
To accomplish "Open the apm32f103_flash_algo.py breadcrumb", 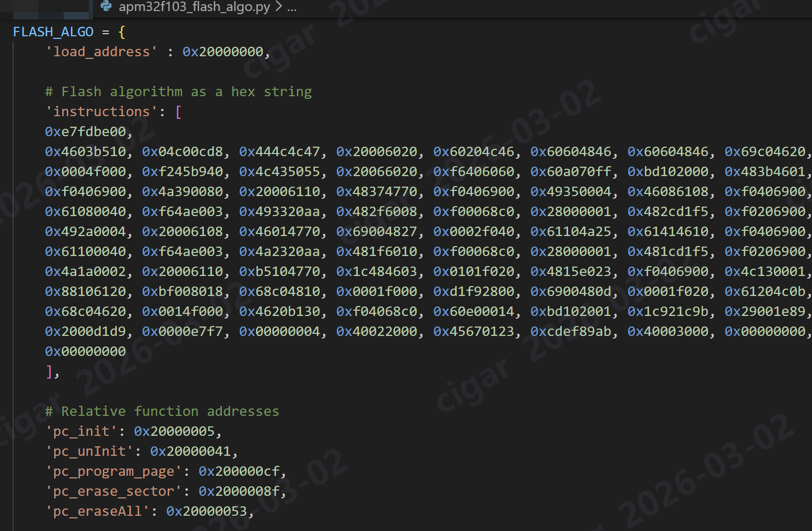I will pos(194,7).
